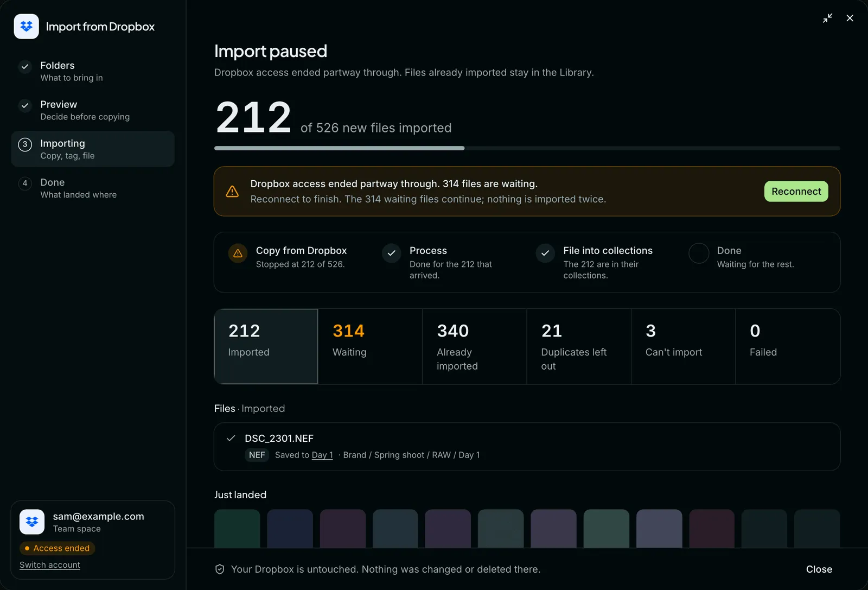Click the step 4 Done number icon

tap(25, 183)
